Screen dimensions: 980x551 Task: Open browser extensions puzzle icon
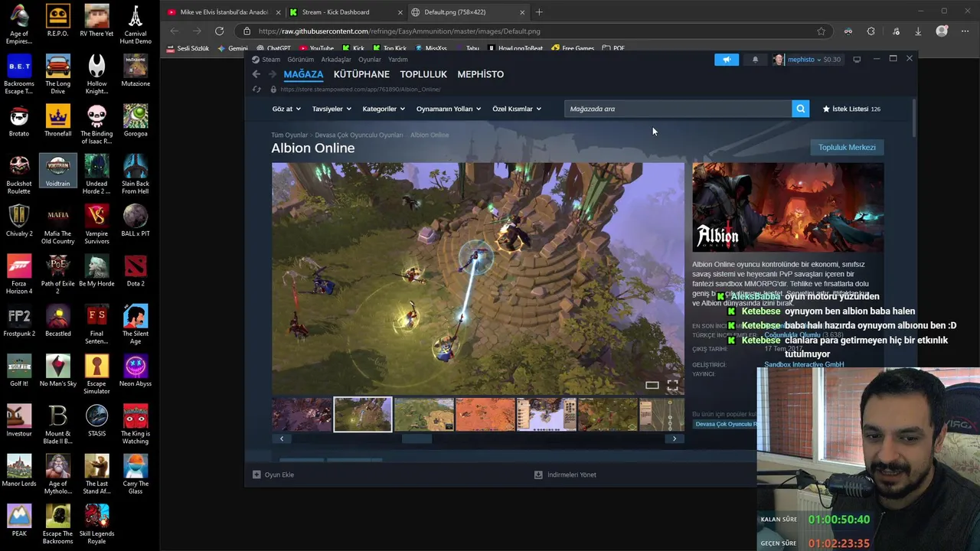pyautogui.click(x=871, y=31)
